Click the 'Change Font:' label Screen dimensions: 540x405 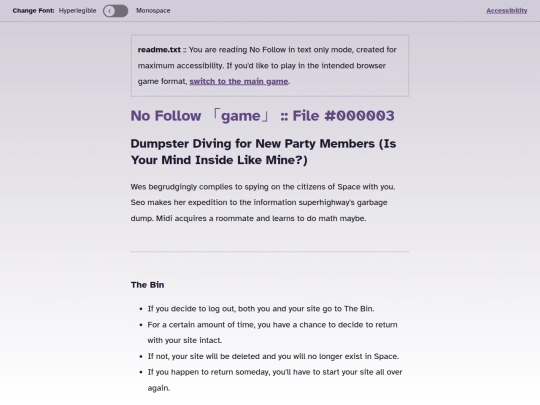pyautogui.click(x=33, y=11)
